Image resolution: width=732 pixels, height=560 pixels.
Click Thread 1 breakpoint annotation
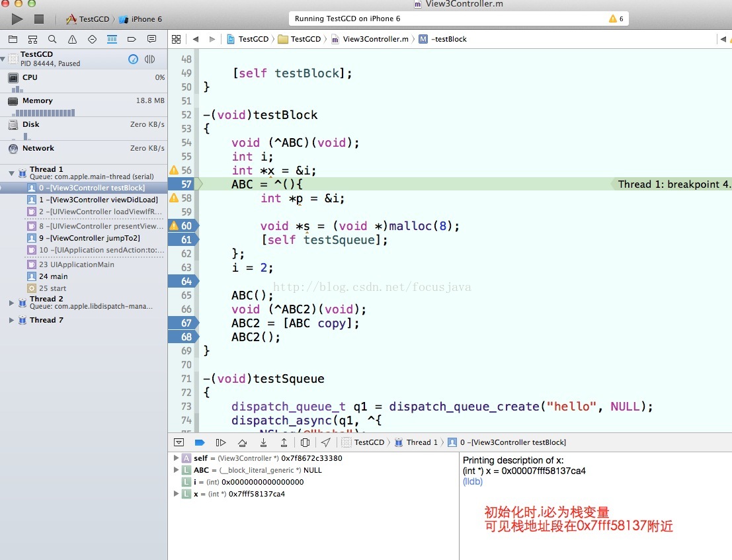(x=673, y=184)
